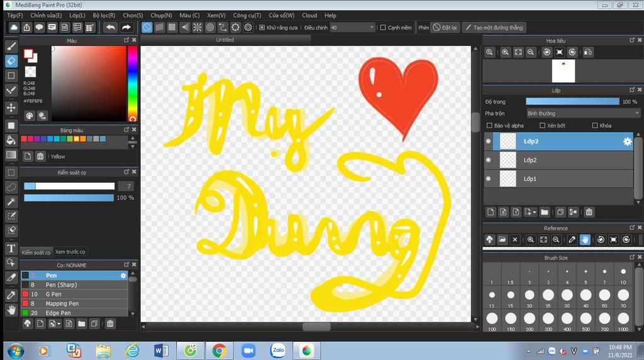Delete layer with trash icon

pyautogui.click(x=589, y=212)
